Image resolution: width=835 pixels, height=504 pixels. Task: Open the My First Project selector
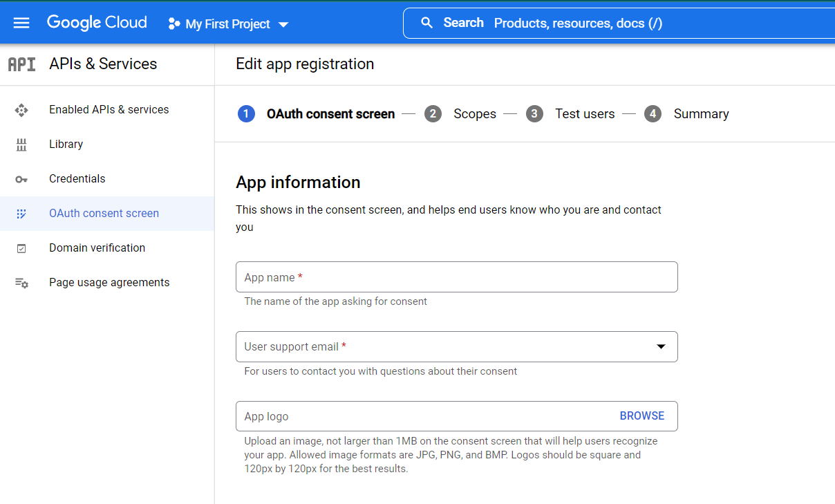(229, 24)
